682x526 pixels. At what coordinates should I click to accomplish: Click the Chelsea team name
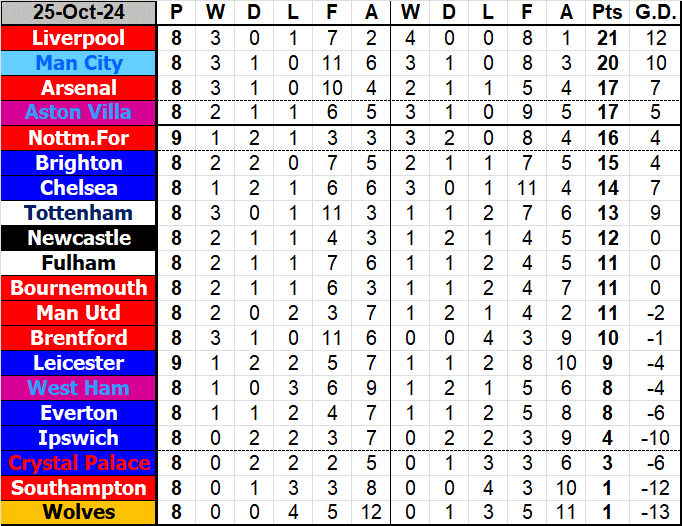point(79,188)
